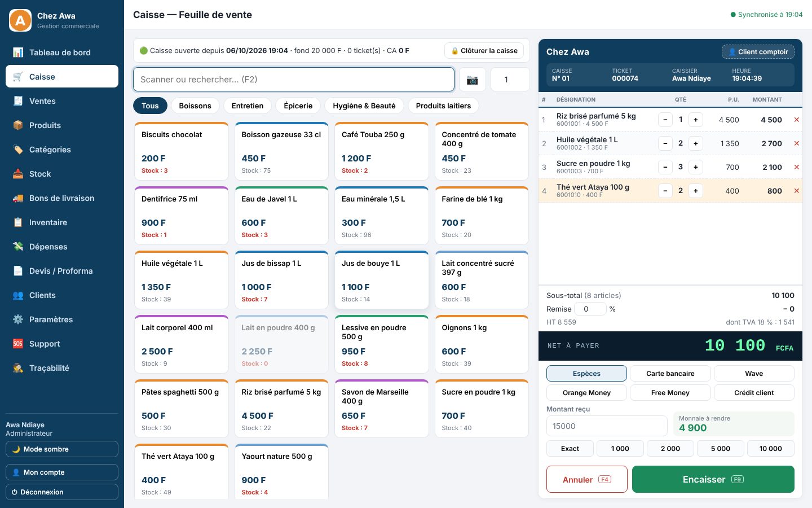This screenshot has height=508, width=812.
Task: Focus the scan or search field
Action: [294, 80]
